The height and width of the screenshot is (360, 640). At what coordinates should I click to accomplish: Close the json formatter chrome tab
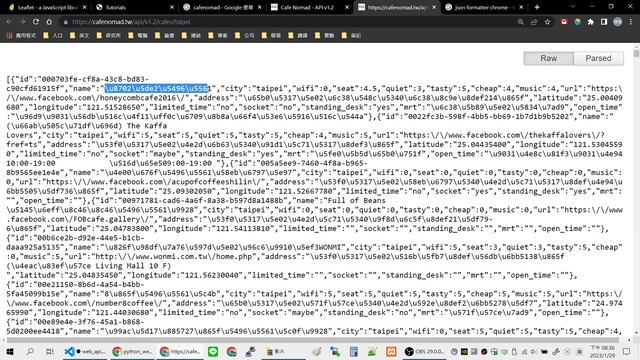click(521, 7)
